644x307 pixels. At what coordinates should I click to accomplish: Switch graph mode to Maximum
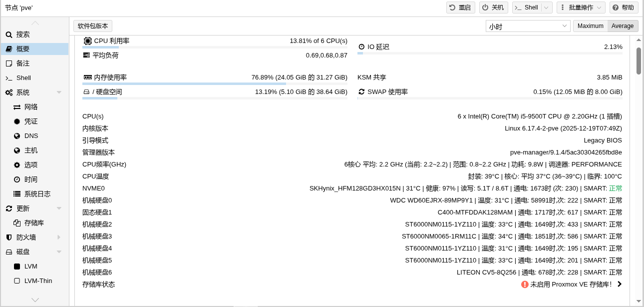(590, 26)
